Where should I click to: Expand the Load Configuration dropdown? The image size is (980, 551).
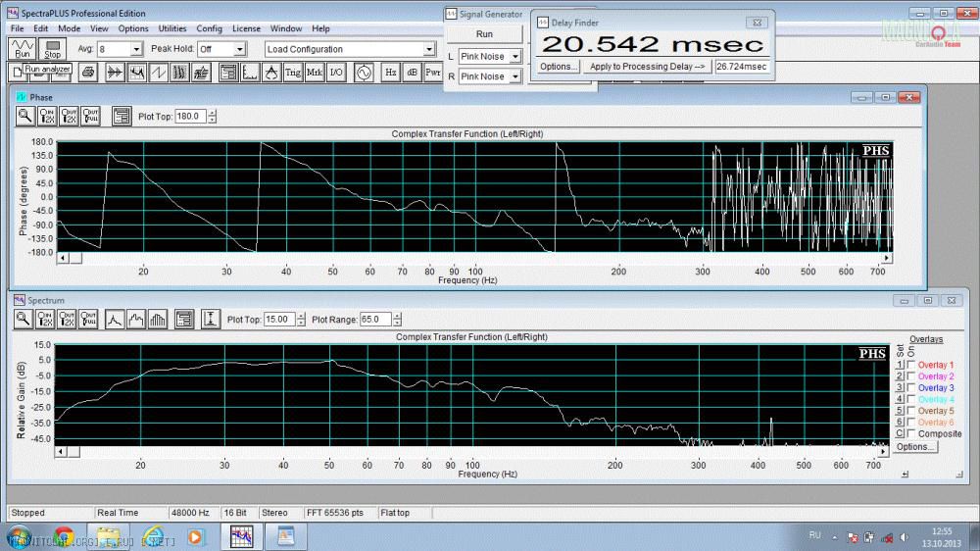click(x=429, y=49)
